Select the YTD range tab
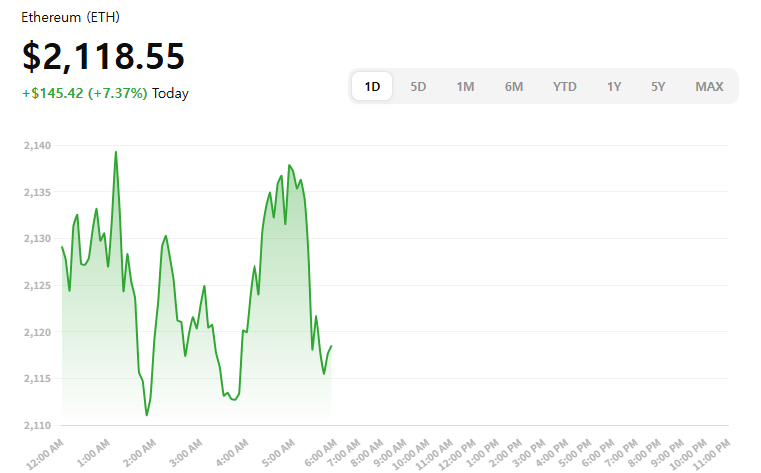This screenshot has height=473, width=761. coord(564,86)
